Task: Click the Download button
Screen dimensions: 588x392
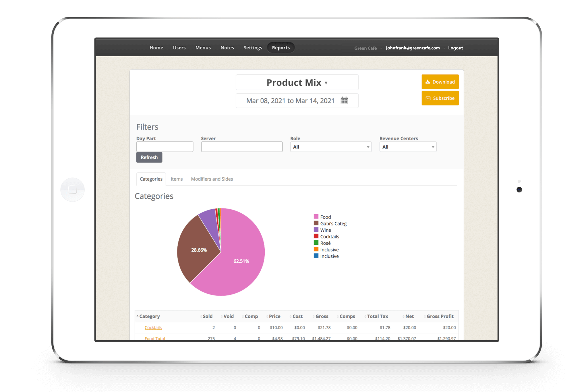Action: point(440,82)
